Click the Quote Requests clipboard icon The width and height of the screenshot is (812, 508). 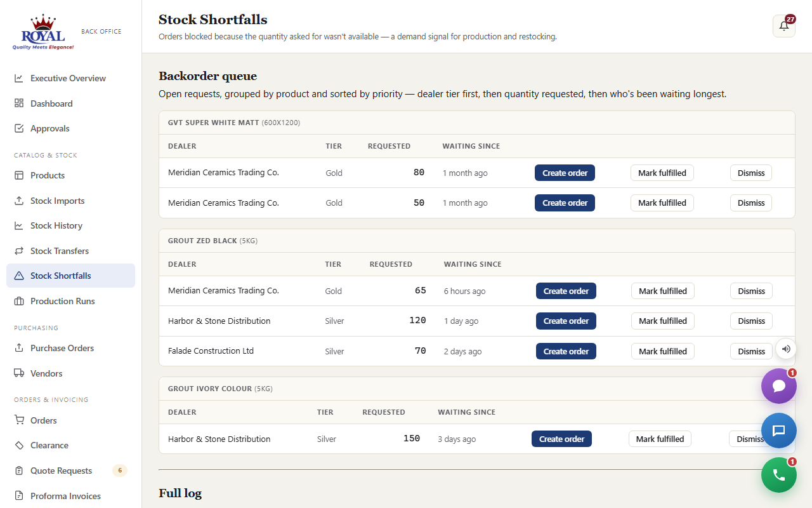click(19, 471)
